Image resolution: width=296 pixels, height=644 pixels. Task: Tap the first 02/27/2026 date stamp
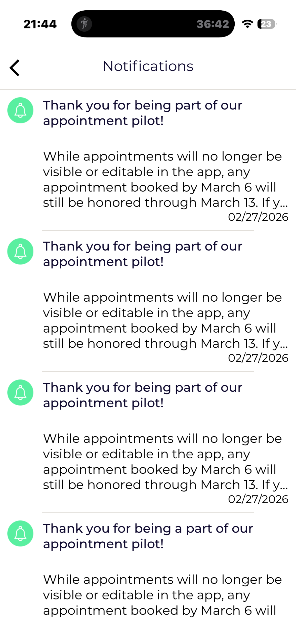[x=258, y=217]
